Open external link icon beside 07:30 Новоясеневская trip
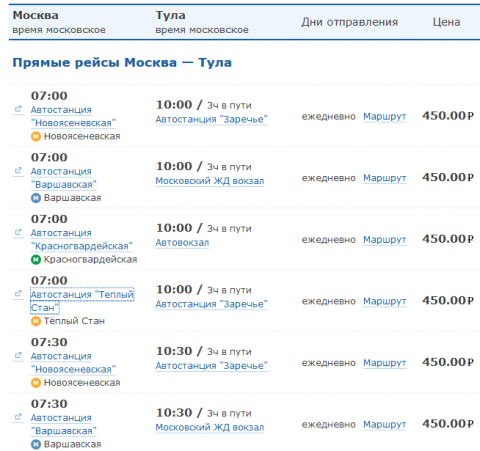The width and height of the screenshot is (480, 451). click(18, 355)
